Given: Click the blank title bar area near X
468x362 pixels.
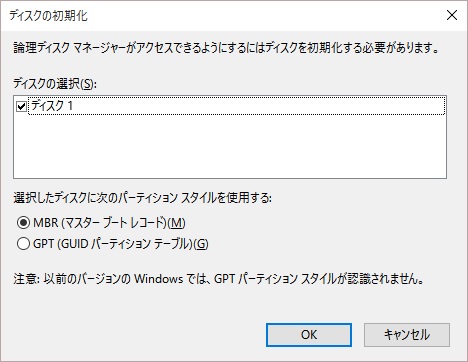Looking at the screenshot, I should (x=267, y=15).
